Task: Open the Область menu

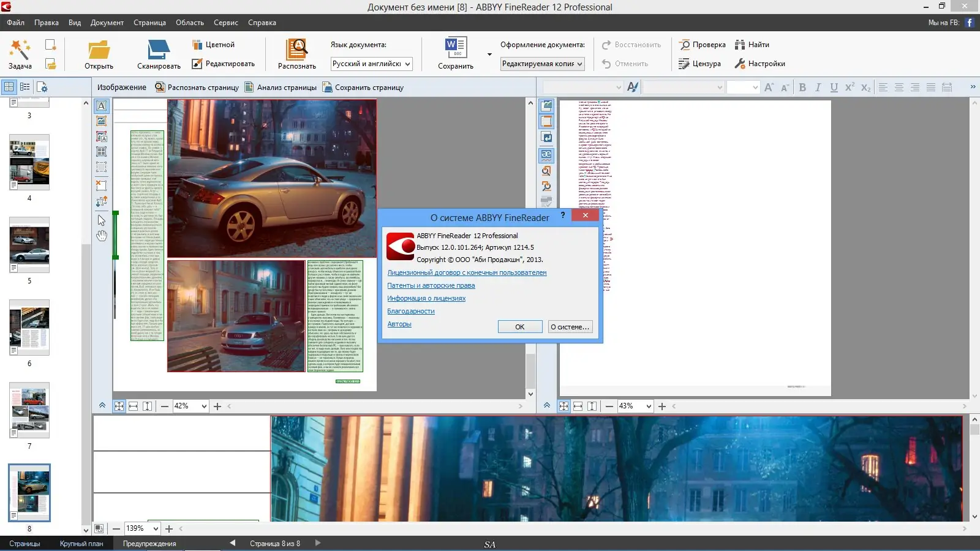Action: (190, 23)
